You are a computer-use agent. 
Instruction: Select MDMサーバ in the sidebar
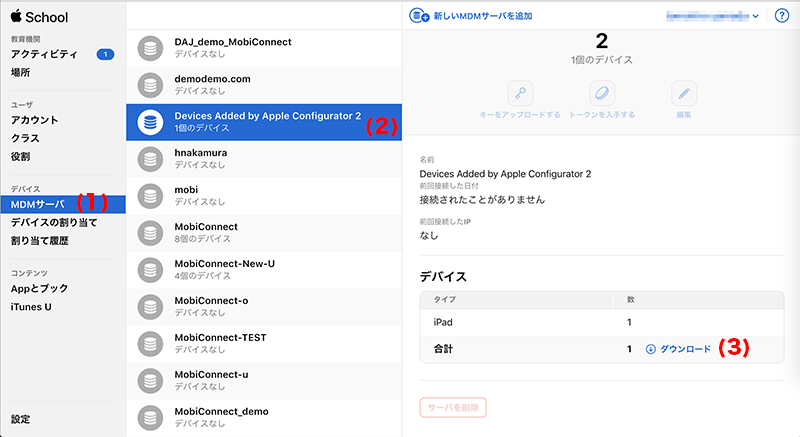(x=63, y=204)
